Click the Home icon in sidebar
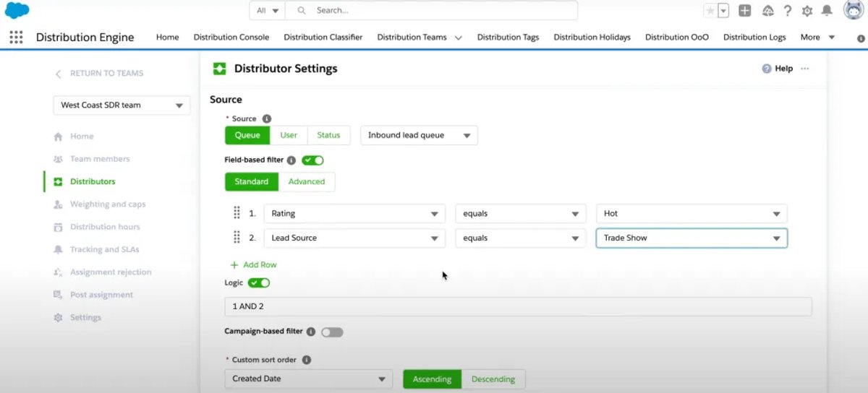 58,137
